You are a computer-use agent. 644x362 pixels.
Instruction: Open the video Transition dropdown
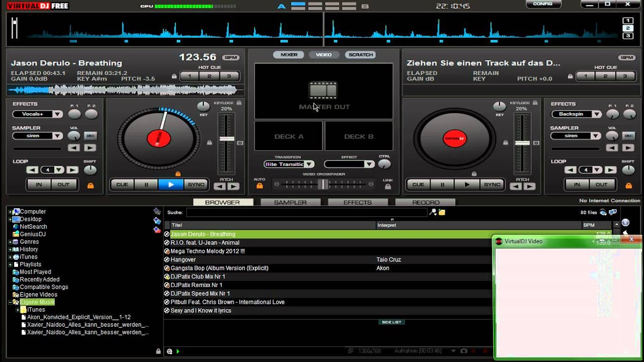[x=309, y=164]
